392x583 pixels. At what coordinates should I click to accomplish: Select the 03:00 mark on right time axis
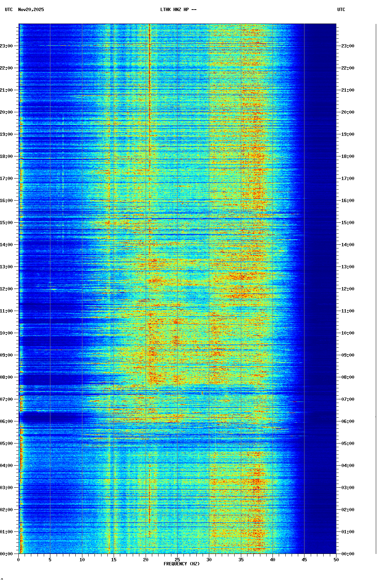(348, 488)
